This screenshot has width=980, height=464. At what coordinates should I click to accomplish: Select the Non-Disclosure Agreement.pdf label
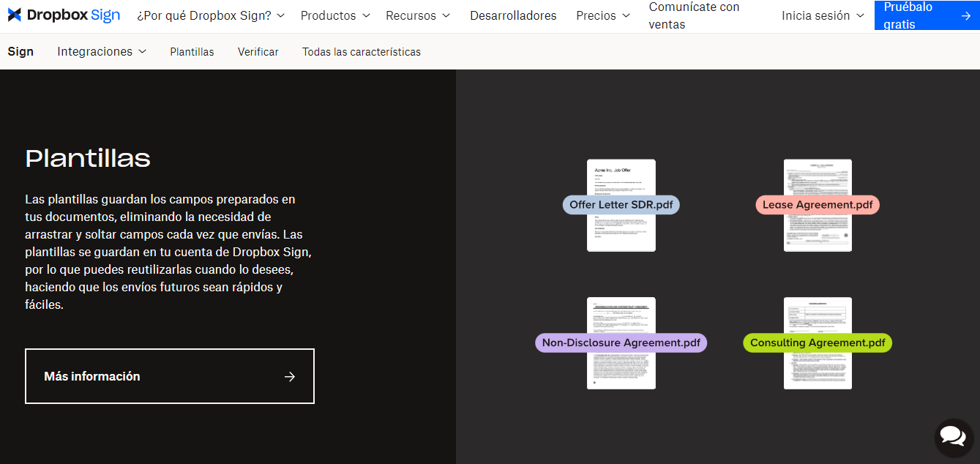coord(621,343)
